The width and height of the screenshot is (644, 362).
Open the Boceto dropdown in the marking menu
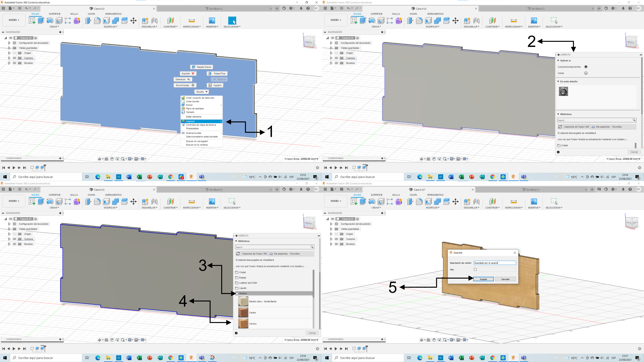tap(202, 92)
